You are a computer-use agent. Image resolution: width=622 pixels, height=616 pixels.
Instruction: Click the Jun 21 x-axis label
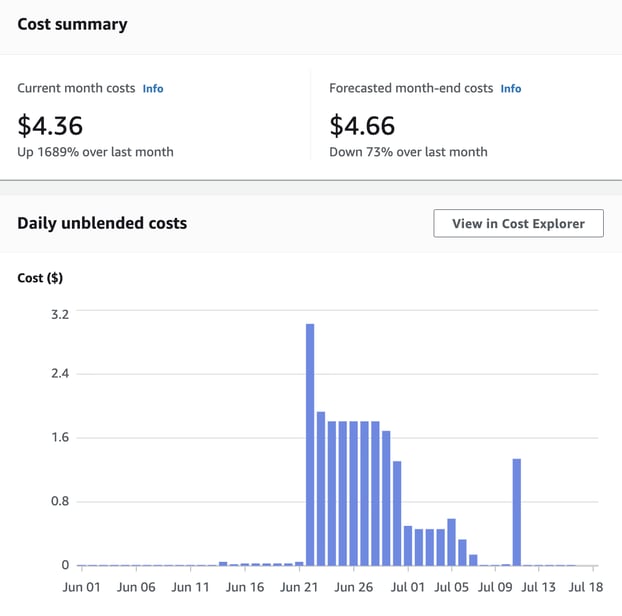click(299, 587)
